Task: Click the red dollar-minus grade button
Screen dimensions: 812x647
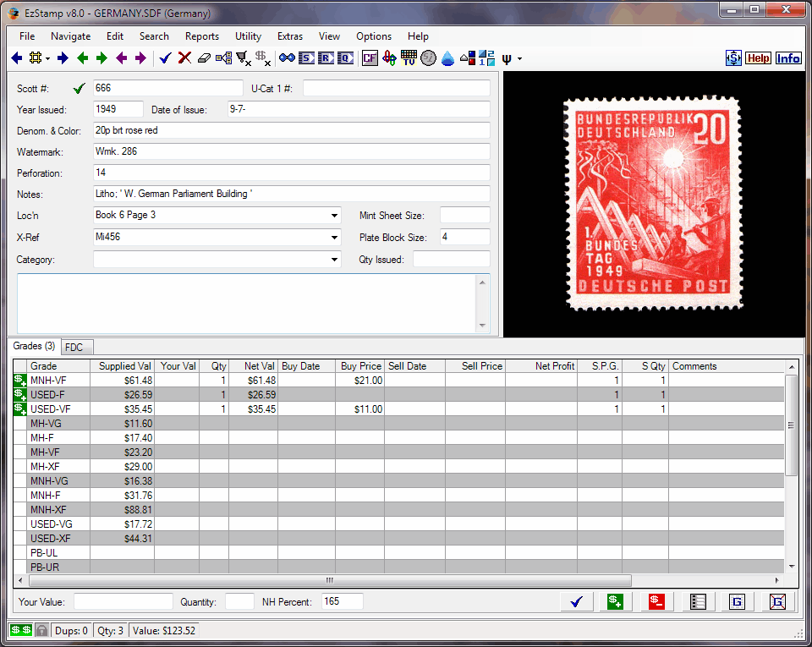Action: coord(656,601)
